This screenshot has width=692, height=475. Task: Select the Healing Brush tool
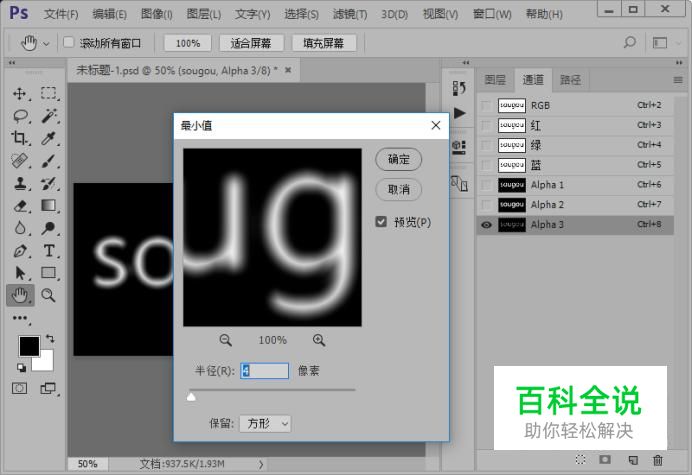click(20, 161)
